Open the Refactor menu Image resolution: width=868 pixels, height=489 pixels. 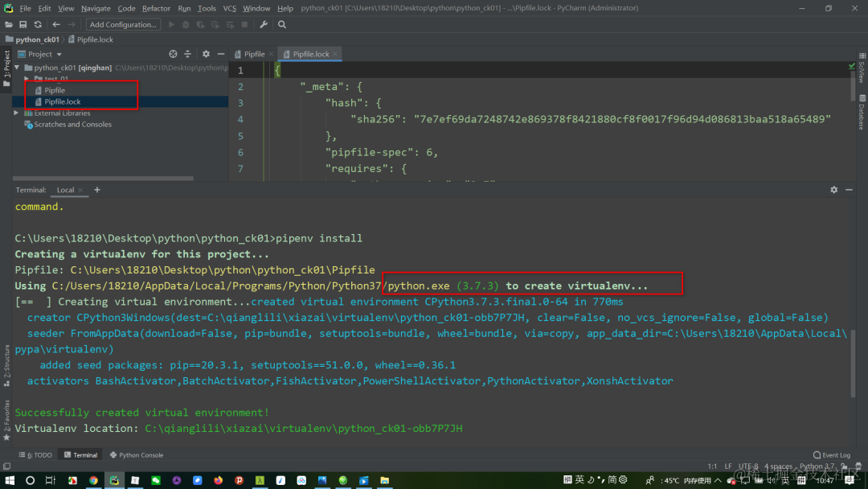click(x=156, y=8)
